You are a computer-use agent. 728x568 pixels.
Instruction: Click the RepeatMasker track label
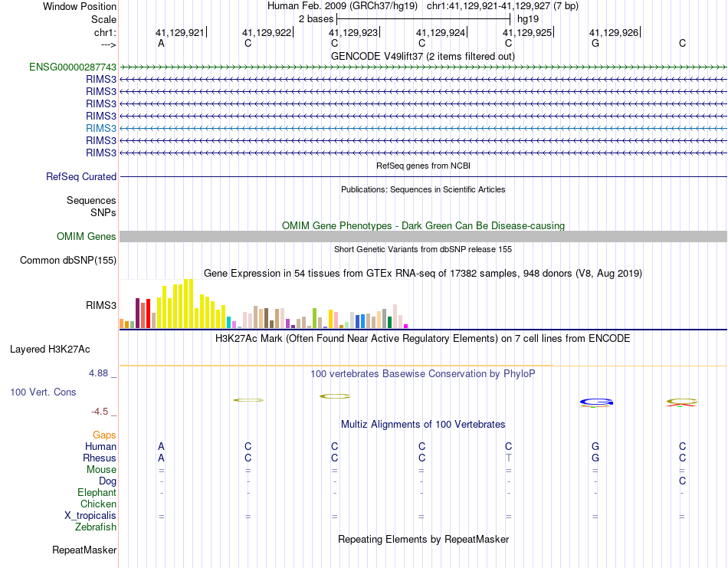84,550
